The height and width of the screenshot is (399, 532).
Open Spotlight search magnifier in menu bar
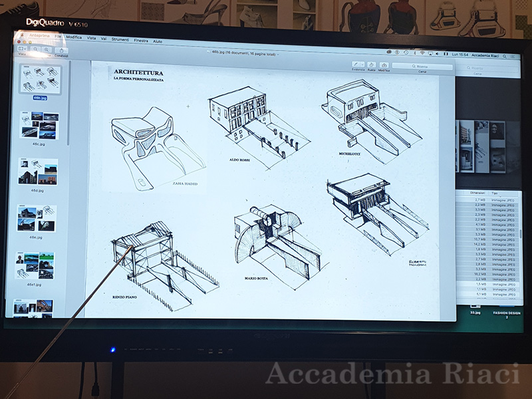click(x=505, y=57)
